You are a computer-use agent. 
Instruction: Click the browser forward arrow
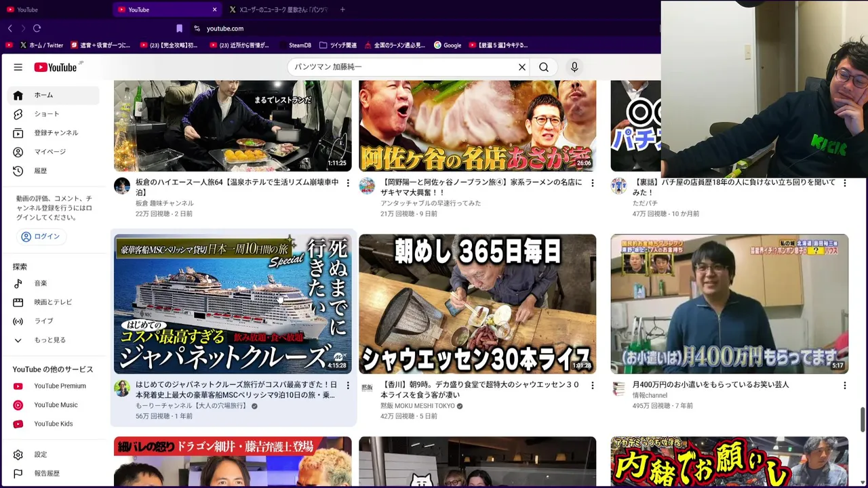(22, 28)
